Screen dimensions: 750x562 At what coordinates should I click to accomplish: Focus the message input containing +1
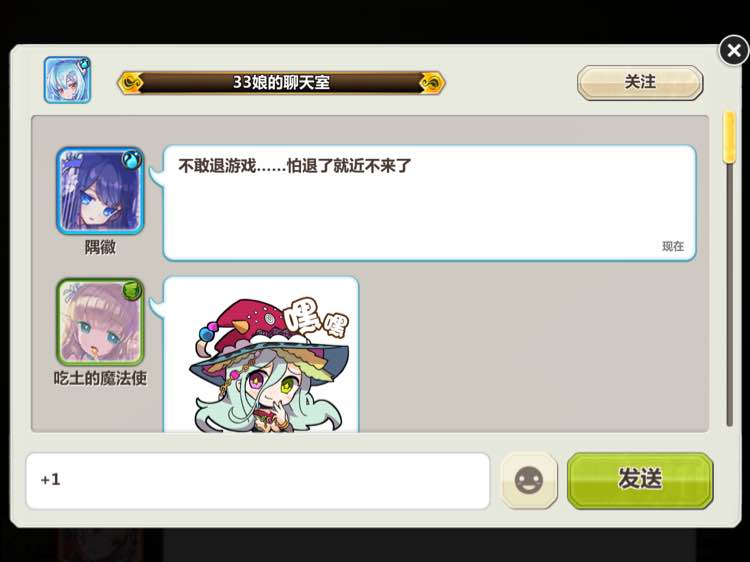click(258, 481)
